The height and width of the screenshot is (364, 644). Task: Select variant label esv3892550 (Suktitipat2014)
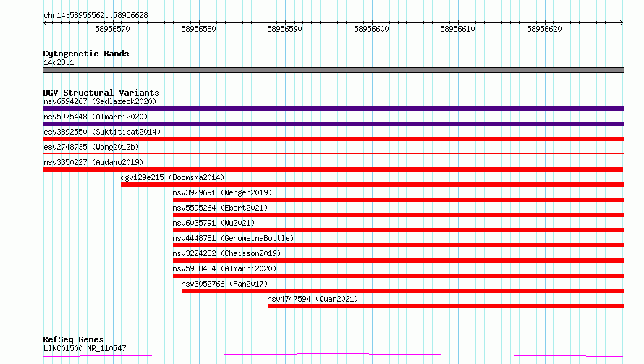pyautogui.click(x=102, y=132)
